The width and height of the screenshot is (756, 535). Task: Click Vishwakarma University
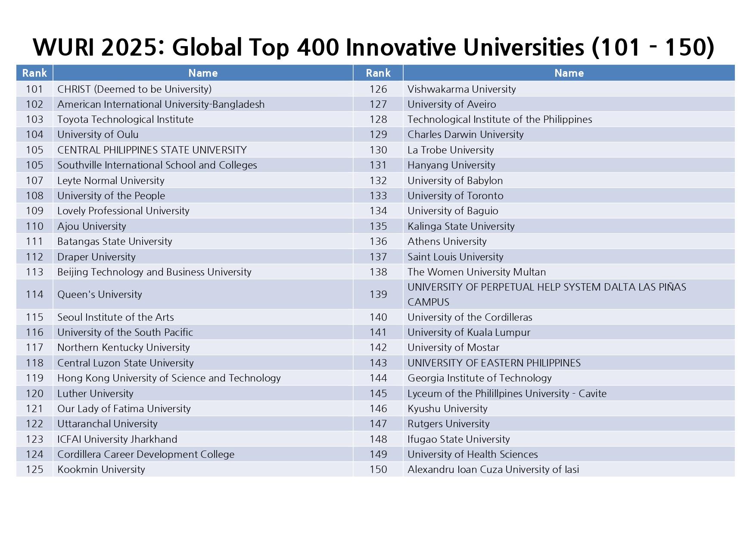point(462,89)
